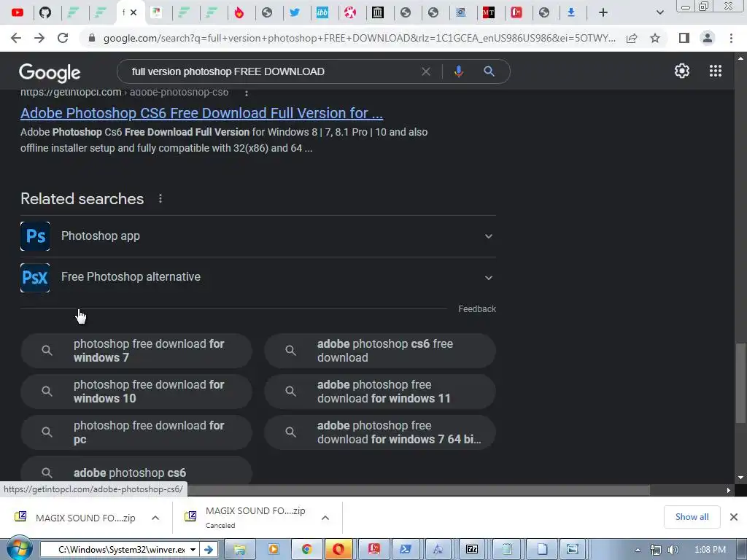Open the taskbar address dropdown arrow

tap(193, 550)
